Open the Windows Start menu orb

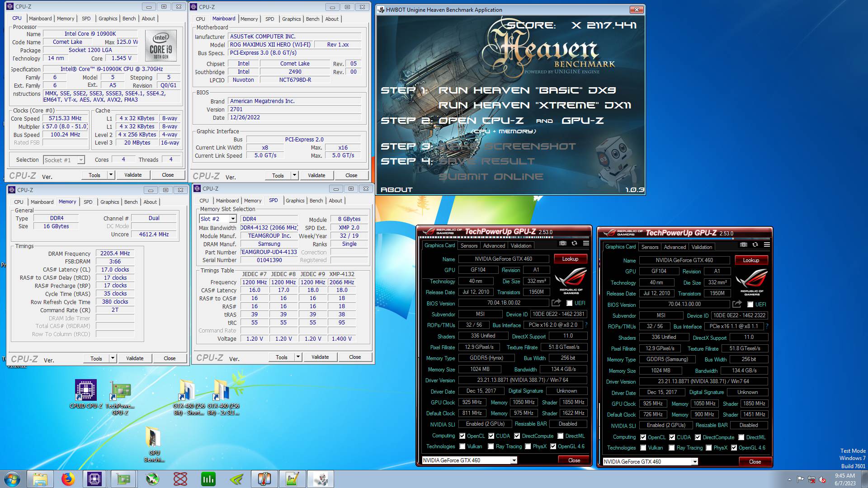point(12,479)
